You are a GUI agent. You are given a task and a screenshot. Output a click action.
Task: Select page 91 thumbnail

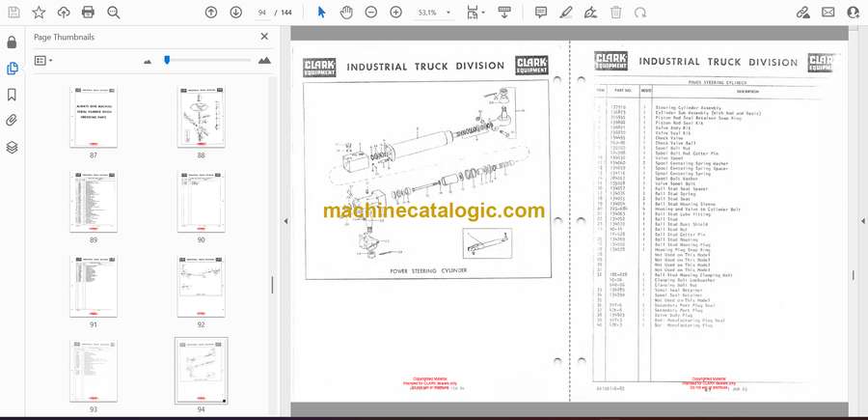click(x=93, y=287)
